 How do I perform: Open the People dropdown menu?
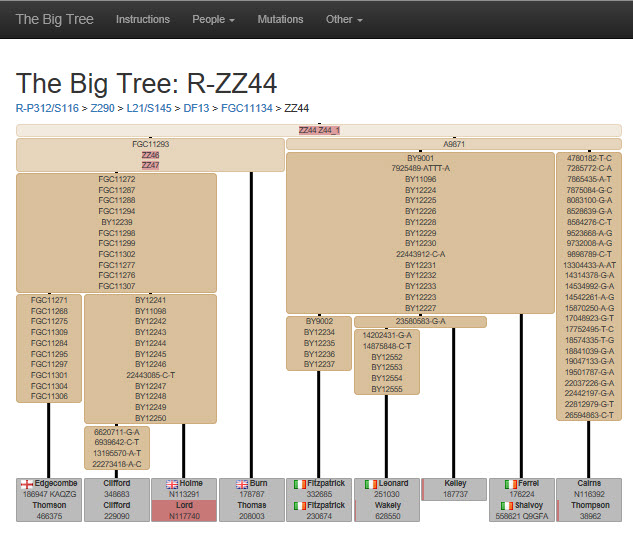pos(213,19)
